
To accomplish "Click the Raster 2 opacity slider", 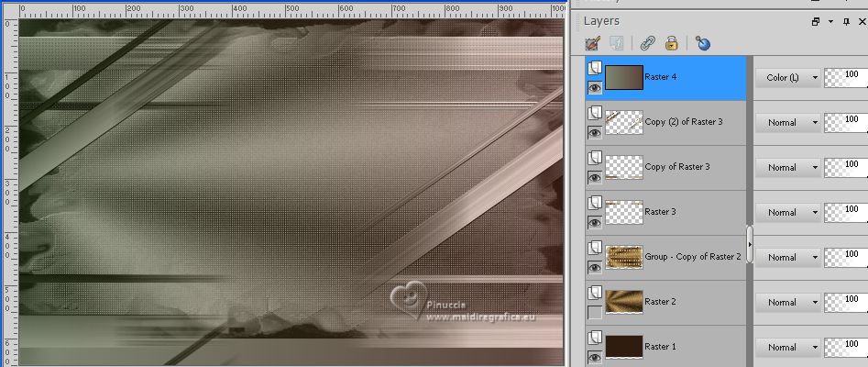I will point(846,302).
